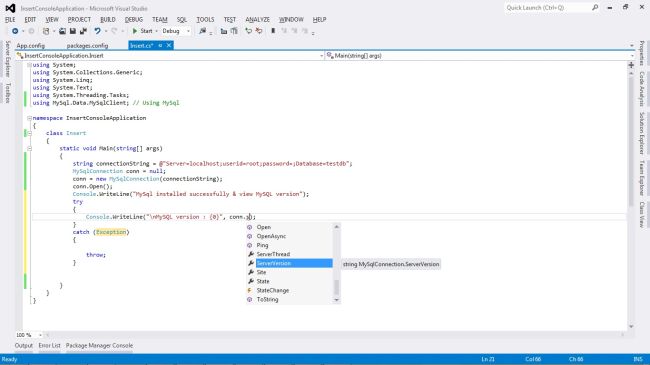Viewport: 650px width, 365px height.
Task: Open the Toolbox side tab
Action: click(x=7, y=92)
